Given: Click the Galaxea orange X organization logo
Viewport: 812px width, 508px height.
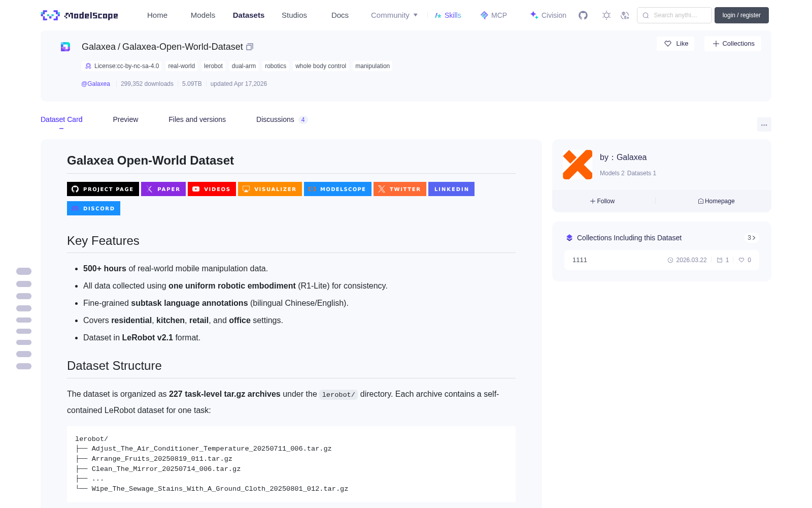Looking at the screenshot, I should coord(578,165).
